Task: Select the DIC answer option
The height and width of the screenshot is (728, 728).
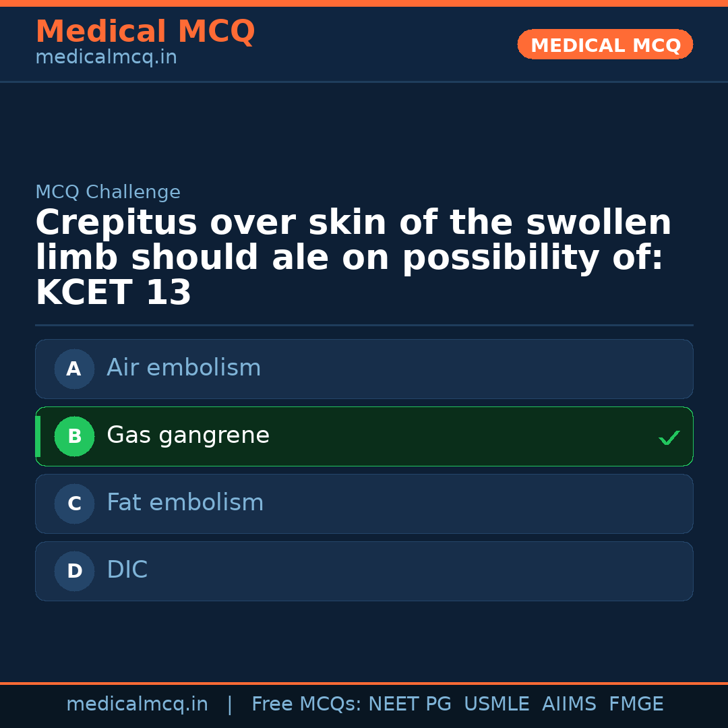Action: pos(364,571)
